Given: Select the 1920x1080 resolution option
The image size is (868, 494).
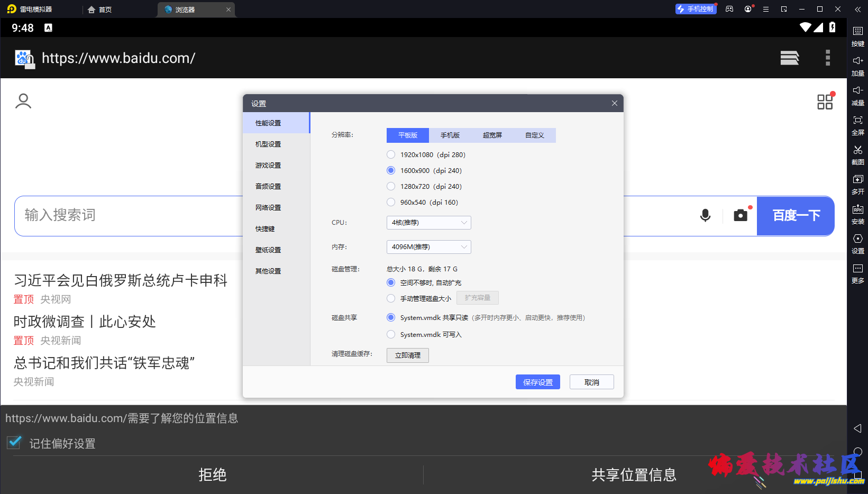Looking at the screenshot, I should pos(391,154).
